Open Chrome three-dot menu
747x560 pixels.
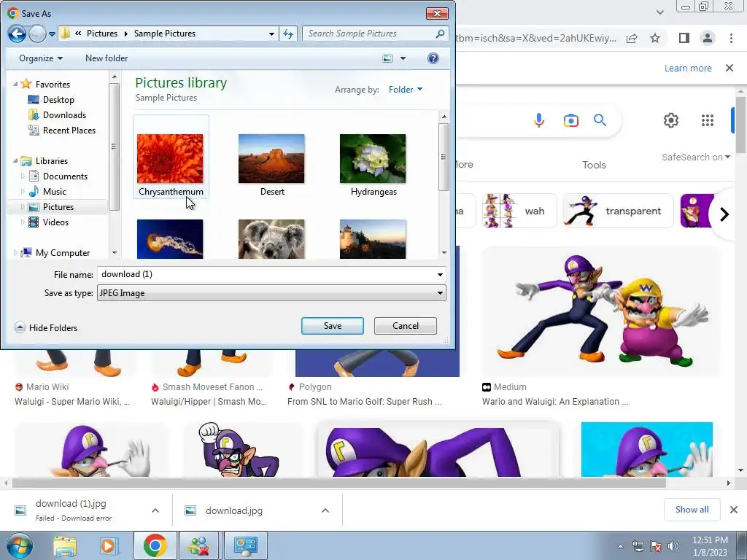click(731, 38)
